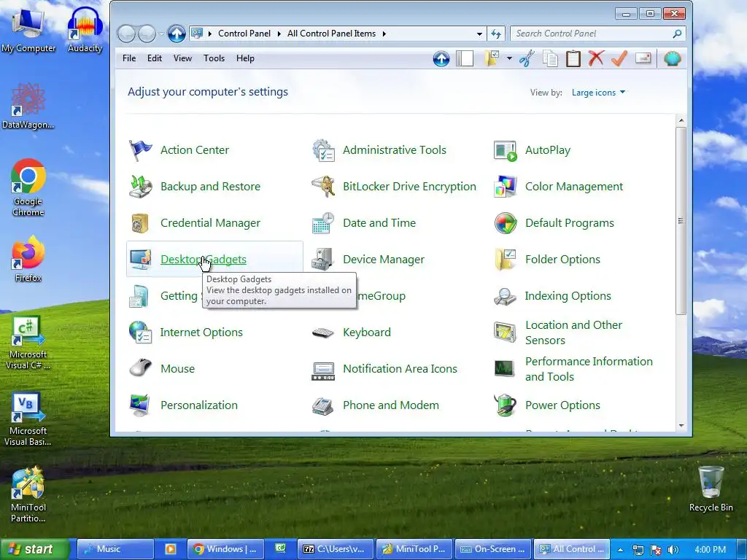Image resolution: width=747 pixels, height=560 pixels.
Task: Expand the folder views dropdown arrow
Action: (509, 58)
